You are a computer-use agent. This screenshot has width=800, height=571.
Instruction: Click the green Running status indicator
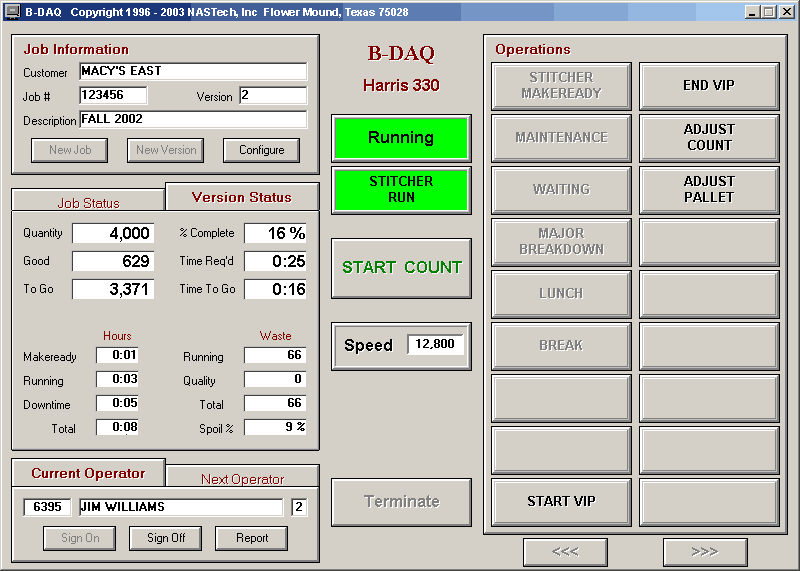401,138
